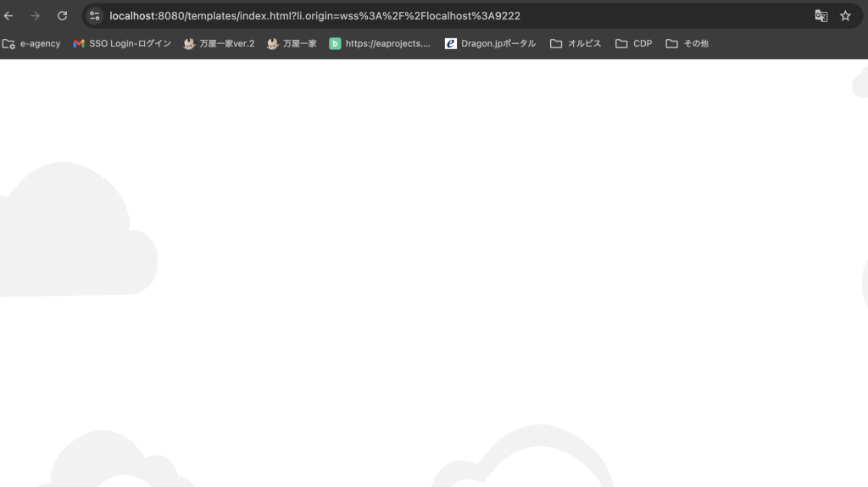Click the browser forward arrow

[x=36, y=15]
